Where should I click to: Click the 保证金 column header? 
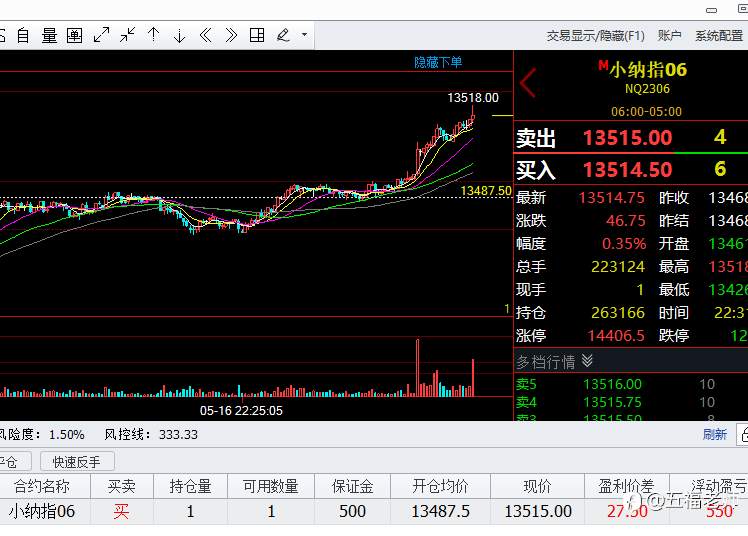coord(353,486)
